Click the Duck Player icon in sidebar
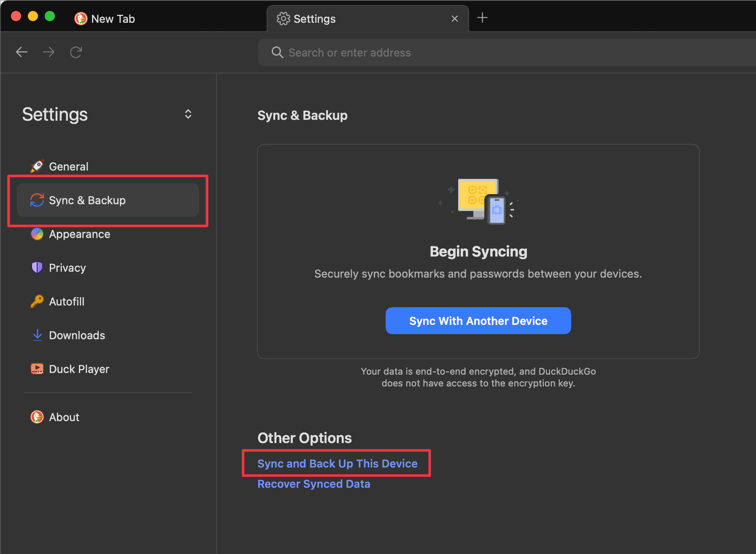Viewport: 756px width, 554px height. (37, 369)
